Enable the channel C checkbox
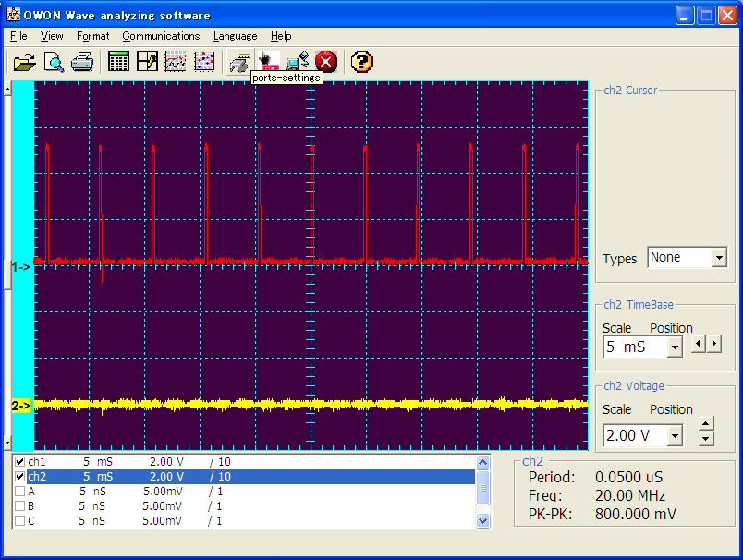 pos(20,520)
